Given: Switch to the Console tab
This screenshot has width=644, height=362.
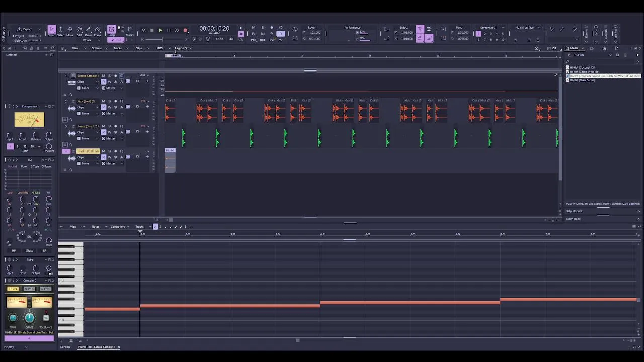Looking at the screenshot, I should [x=65, y=347].
